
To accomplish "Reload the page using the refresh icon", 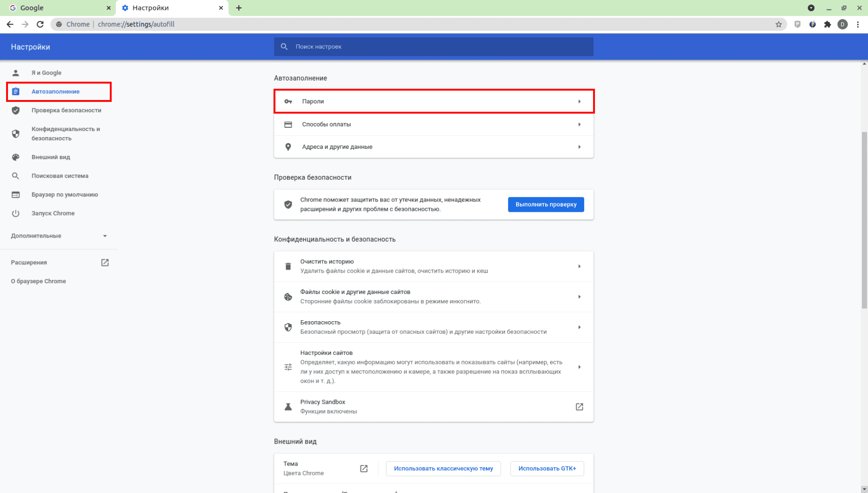I will [x=40, y=24].
